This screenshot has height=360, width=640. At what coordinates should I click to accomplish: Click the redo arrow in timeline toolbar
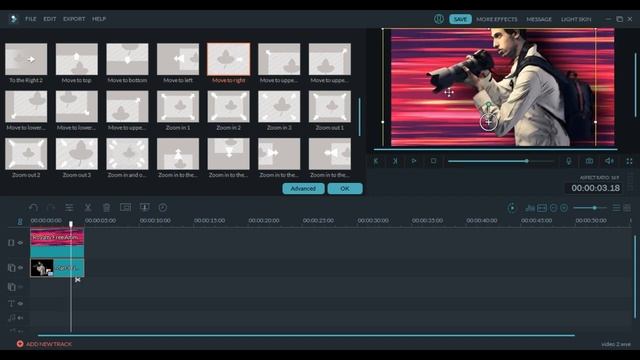pos(51,207)
